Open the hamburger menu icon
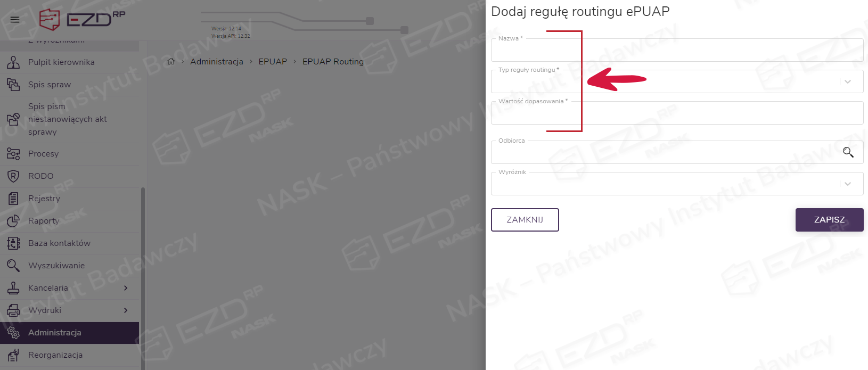 pyautogui.click(x=15, y=20)
